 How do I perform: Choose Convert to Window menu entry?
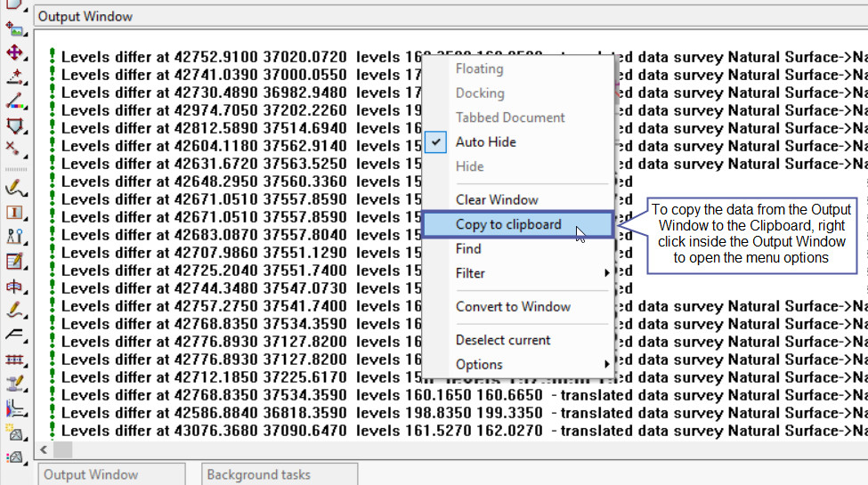(513, 306)
